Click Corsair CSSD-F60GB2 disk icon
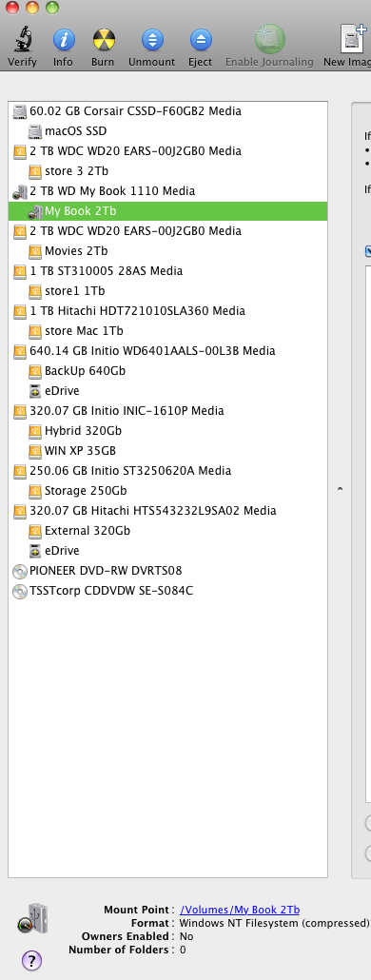This screenshot has width=371, height=980. click(19, 111)
